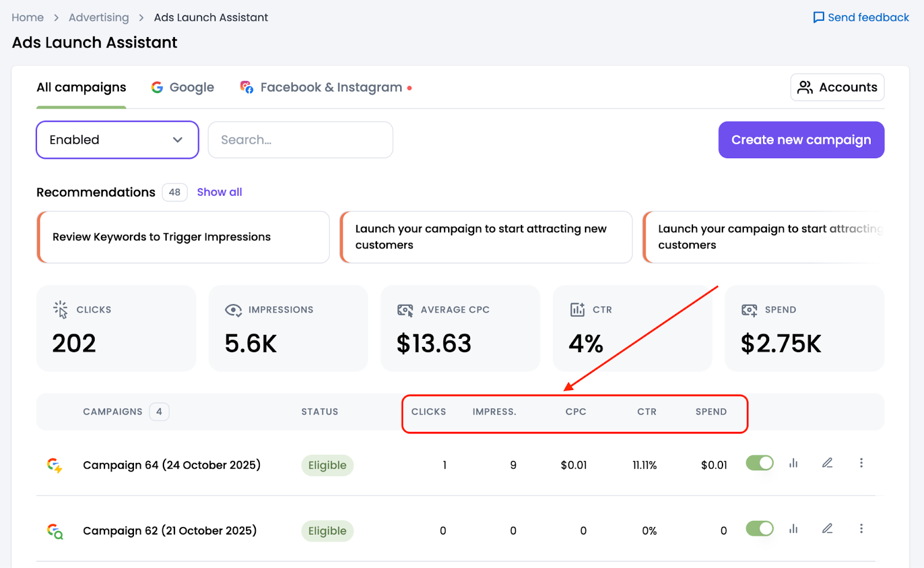Open the Accounts panel via the people icon
The image size is (924, 568).
tap(805, 87)
